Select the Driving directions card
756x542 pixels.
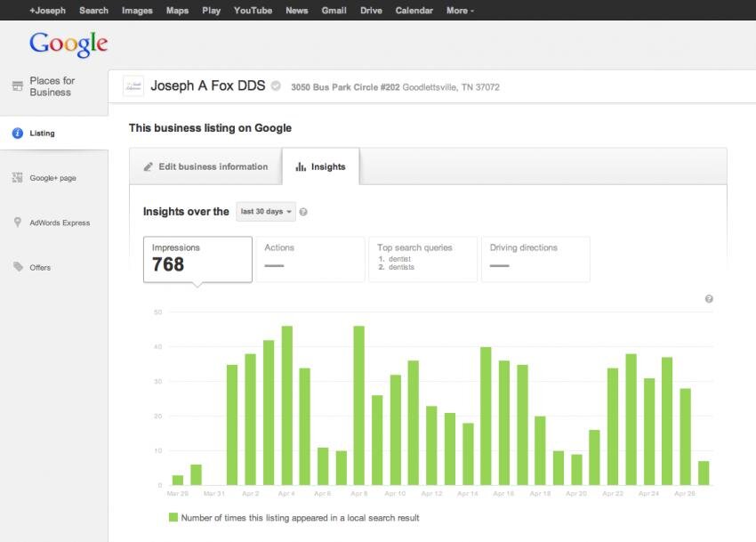coord(535,259)
